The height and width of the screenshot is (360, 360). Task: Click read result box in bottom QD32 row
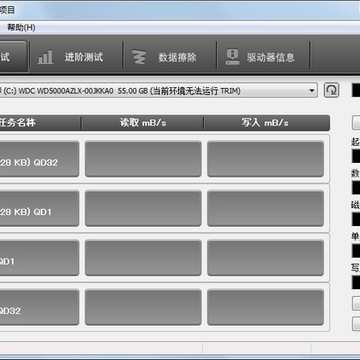tap(143, 307)
